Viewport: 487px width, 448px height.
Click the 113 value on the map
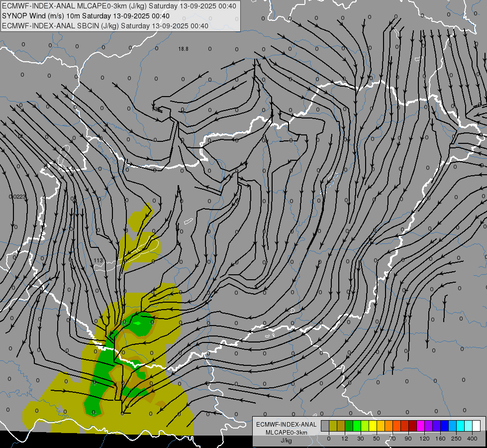[98, 260]
